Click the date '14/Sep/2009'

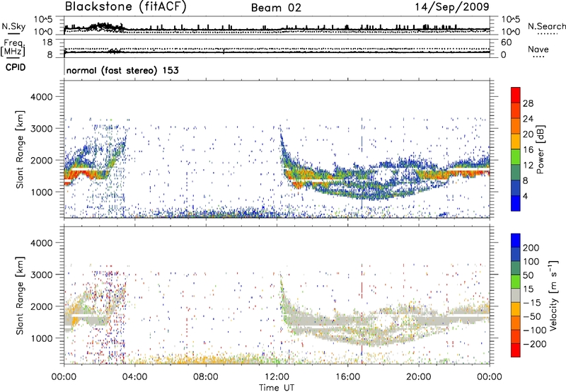[452, 7]
